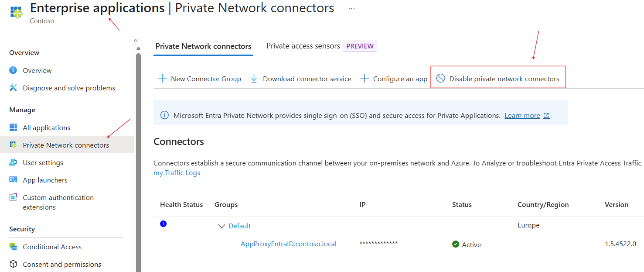Image resolution: width=644 pixels, height=272 pixels.
Task: Click the masked IP address cell
Action: (x=378, y=243)
